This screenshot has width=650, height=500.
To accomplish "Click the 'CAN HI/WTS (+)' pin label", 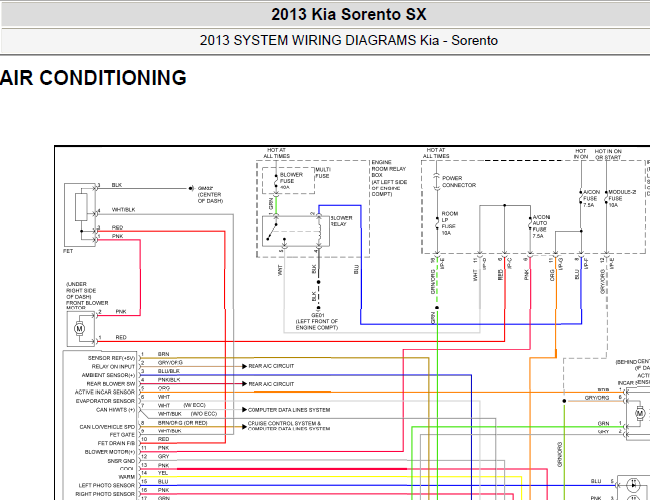I will point(116,410).
